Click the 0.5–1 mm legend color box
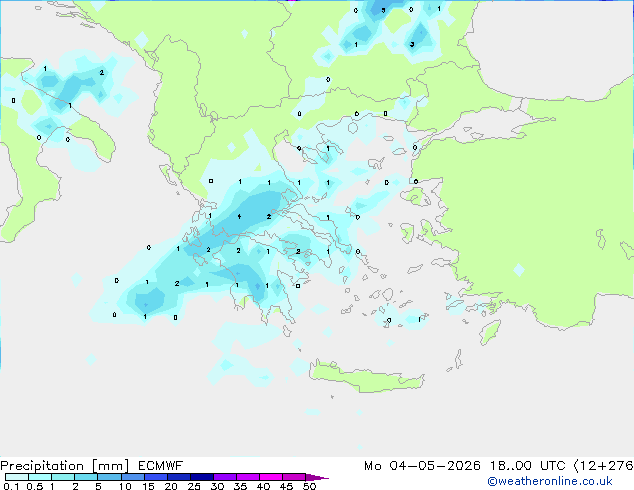634x490 pixels. pos(40,477)
